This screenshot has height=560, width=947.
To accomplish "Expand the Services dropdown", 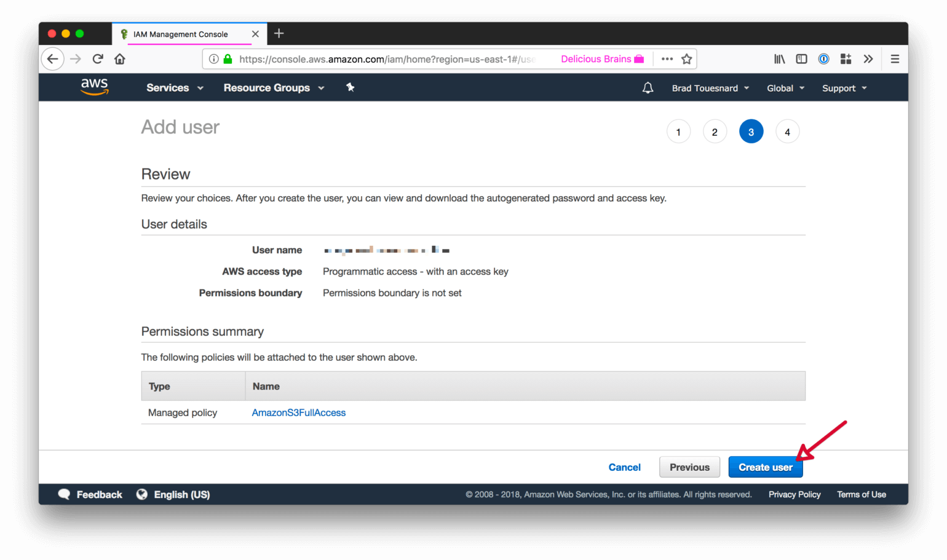I will tap(175, 88).
